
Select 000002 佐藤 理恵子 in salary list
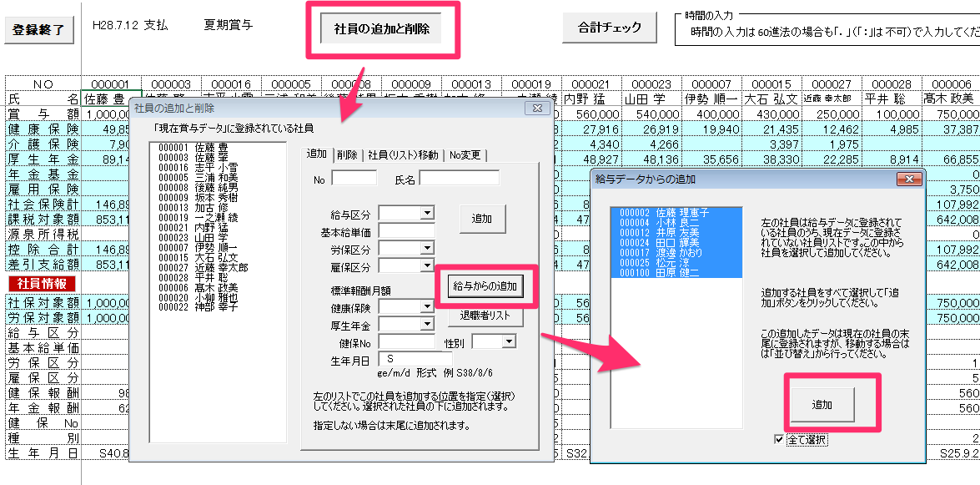676,213
